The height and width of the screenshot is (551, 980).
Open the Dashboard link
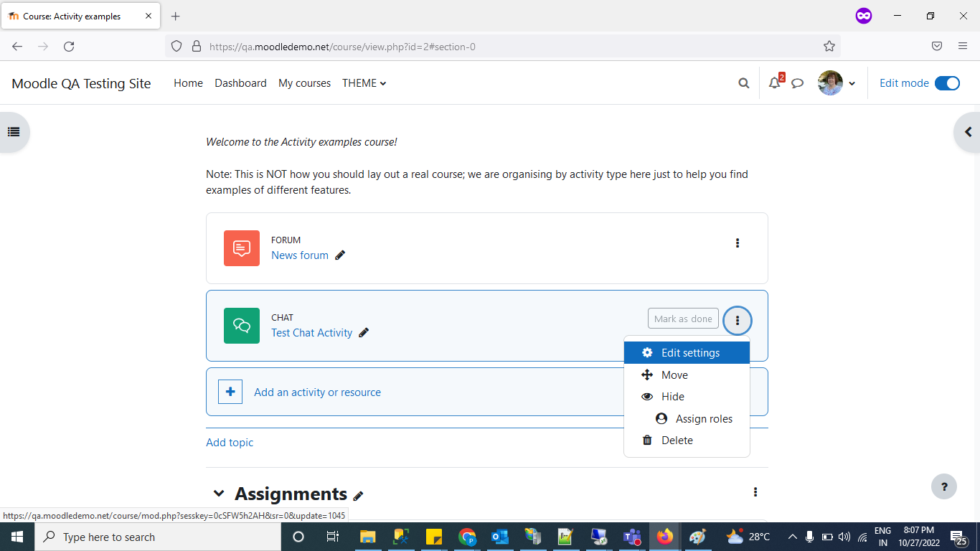[x=240, y=83]
